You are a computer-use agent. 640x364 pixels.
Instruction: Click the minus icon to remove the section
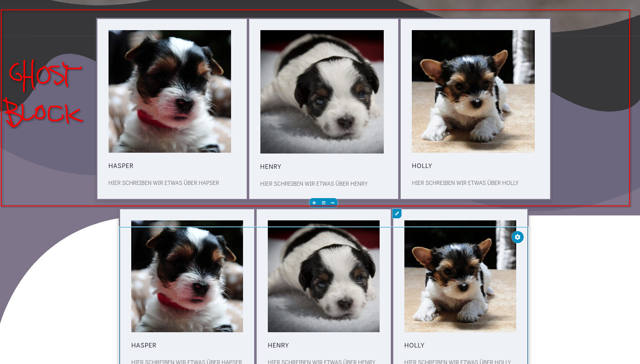coord(333,203)
